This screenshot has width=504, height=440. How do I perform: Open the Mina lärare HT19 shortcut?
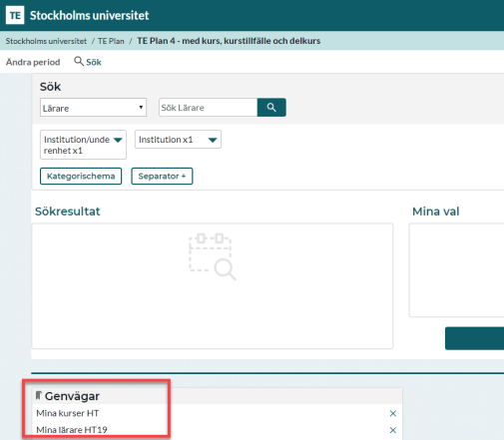pyautogui.click(x=72, y=430)
